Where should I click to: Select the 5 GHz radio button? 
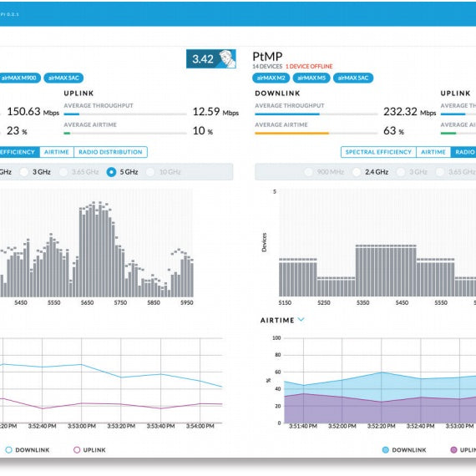click(x=111, y=172)
